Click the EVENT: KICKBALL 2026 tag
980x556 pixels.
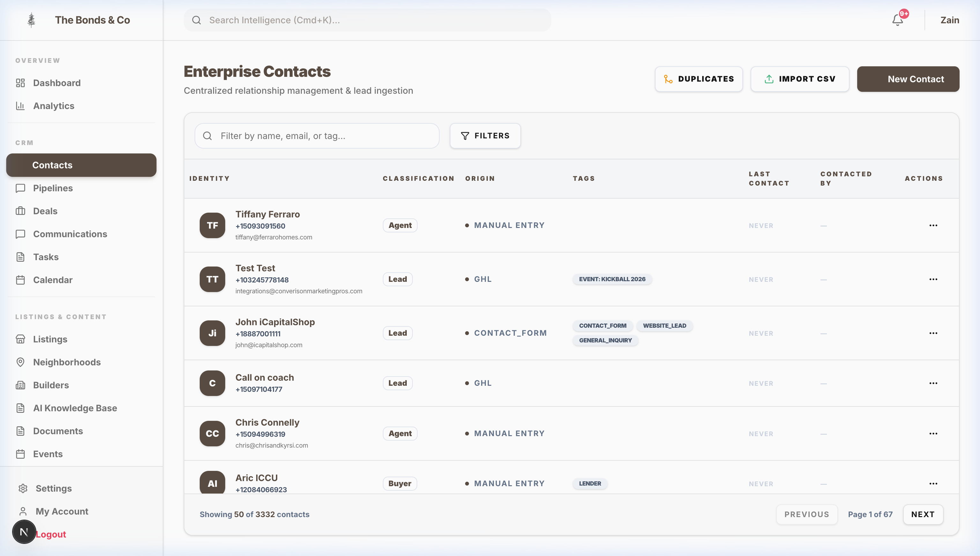[612, 279]
